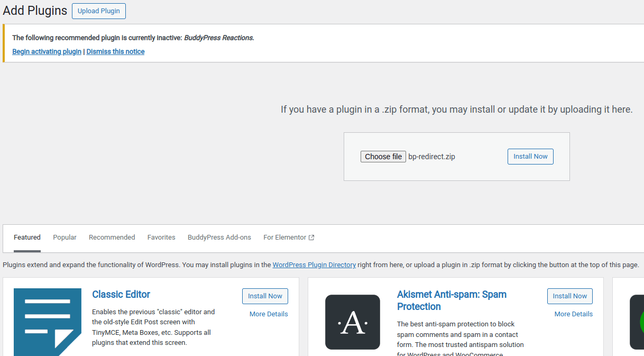644x356 pixels.
Task: Open the For Elementor tab
Action: (x=284, y=238)
